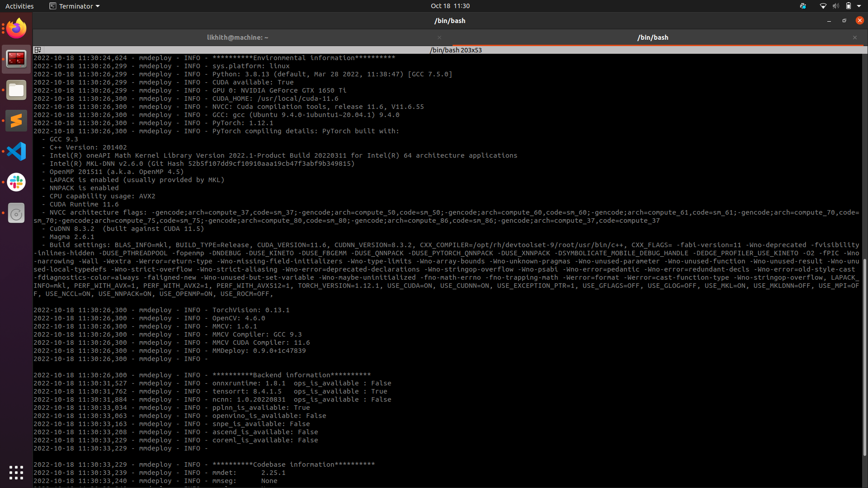Open the Files manager dock icon
Viewport: 868px width, 488px height.
click(16, 90)
